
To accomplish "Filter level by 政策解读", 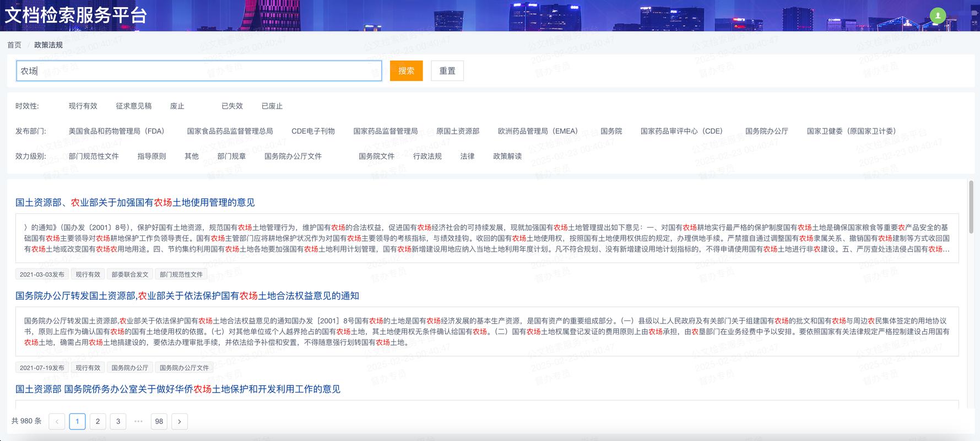I will (507, 156).
